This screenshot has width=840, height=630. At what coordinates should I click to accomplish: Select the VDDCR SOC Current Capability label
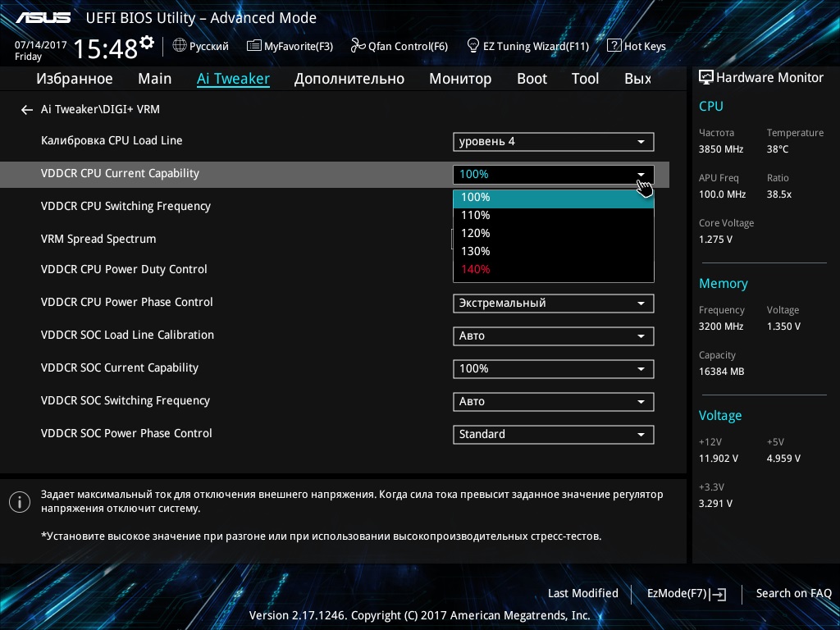click(120, 368)
